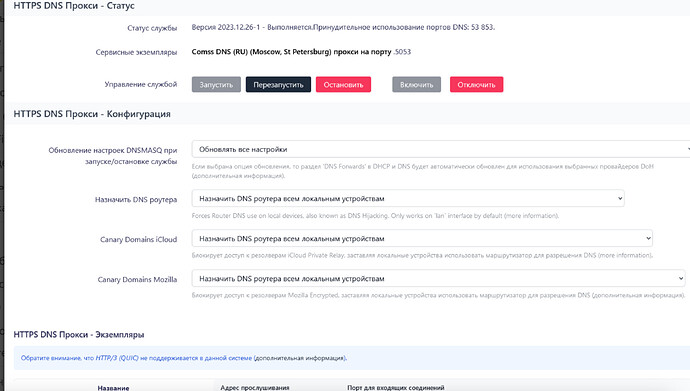Image resolution: width=690 pixels, height=391 pixels.
Task: Stop the service with Остановить
Action: [x=343, y=84]
